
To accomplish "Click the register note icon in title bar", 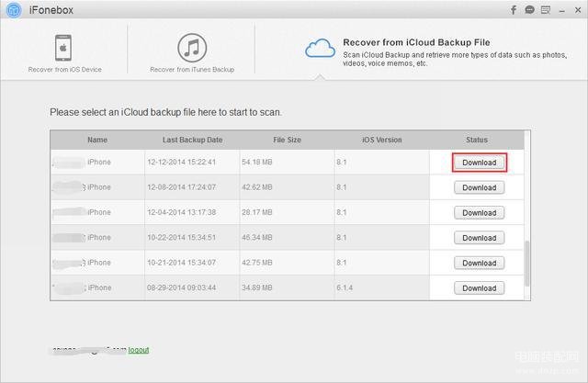I will (546, 10).
